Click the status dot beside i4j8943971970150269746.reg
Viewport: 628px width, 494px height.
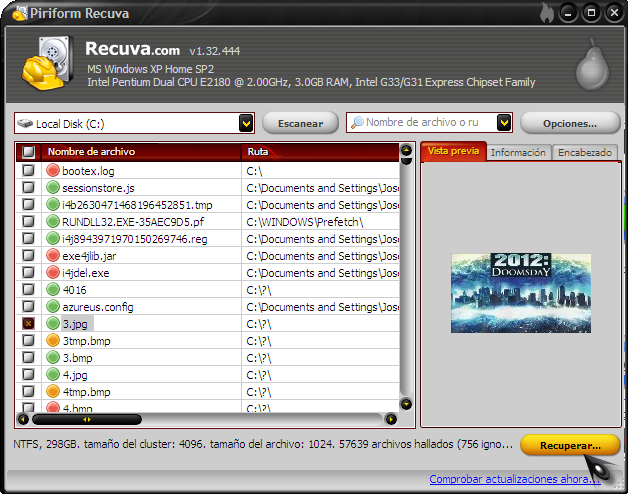[53, 238]
